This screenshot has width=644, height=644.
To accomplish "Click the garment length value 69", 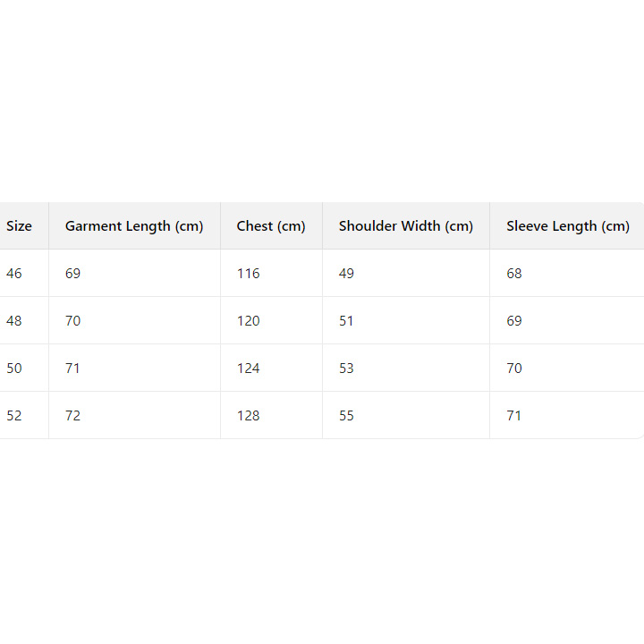I will click(72, 274).
